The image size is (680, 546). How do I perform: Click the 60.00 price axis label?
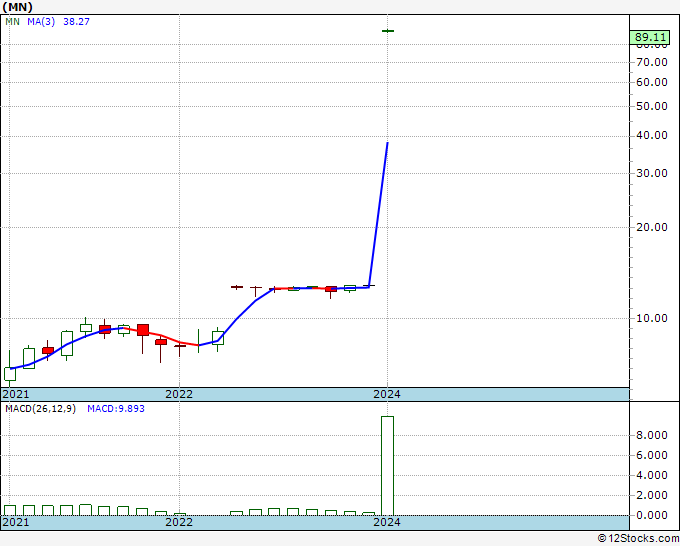click(651, 82)
